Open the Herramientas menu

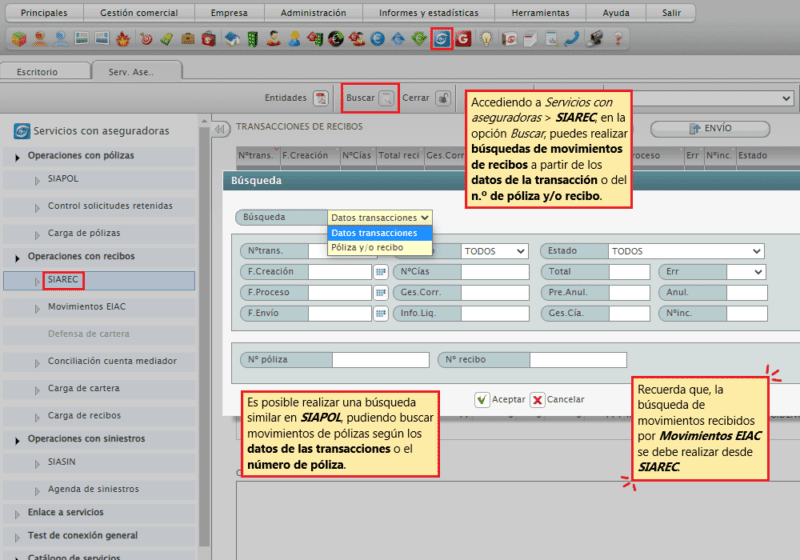pos(540,13)
